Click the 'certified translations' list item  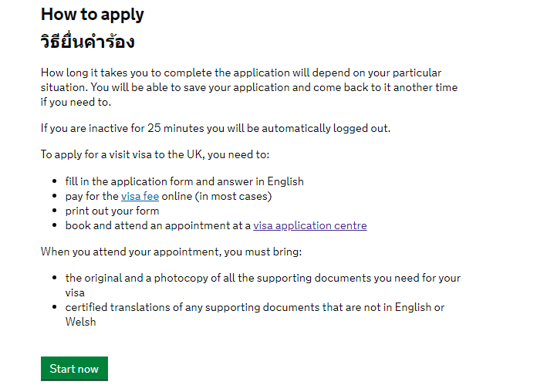tap(255, 307)
